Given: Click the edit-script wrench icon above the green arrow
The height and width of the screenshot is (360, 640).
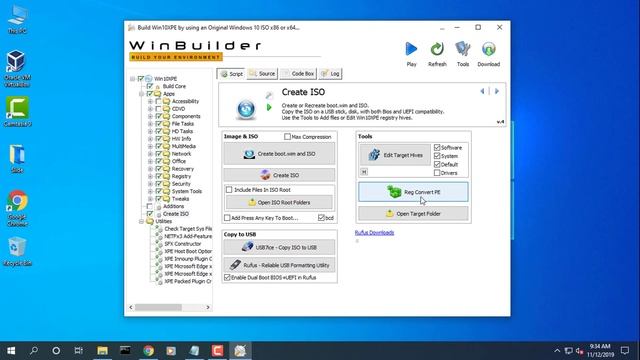Looking at the screenshot, I should (x=269, y=96).
